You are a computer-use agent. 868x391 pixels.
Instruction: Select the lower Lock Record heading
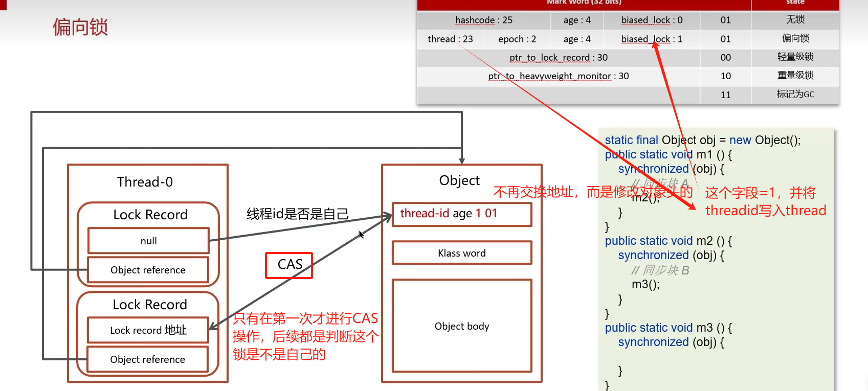click(150, 305)
